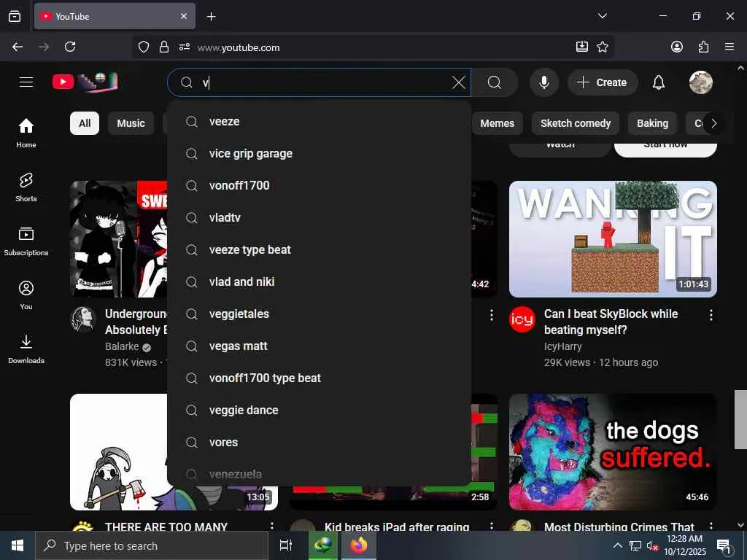
Task: Open a new browser tab
Action: (211, 17)
